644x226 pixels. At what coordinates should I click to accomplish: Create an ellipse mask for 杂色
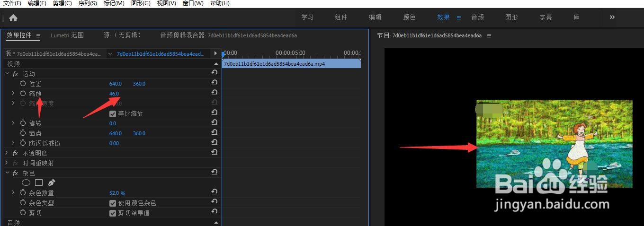tap(26, 183)
